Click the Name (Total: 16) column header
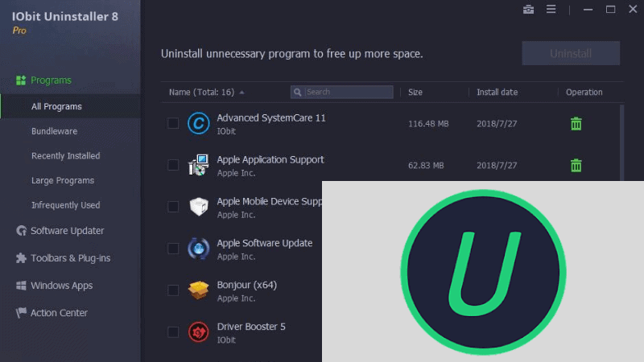Screen dimensions: 644x362 tap(202, 92)
